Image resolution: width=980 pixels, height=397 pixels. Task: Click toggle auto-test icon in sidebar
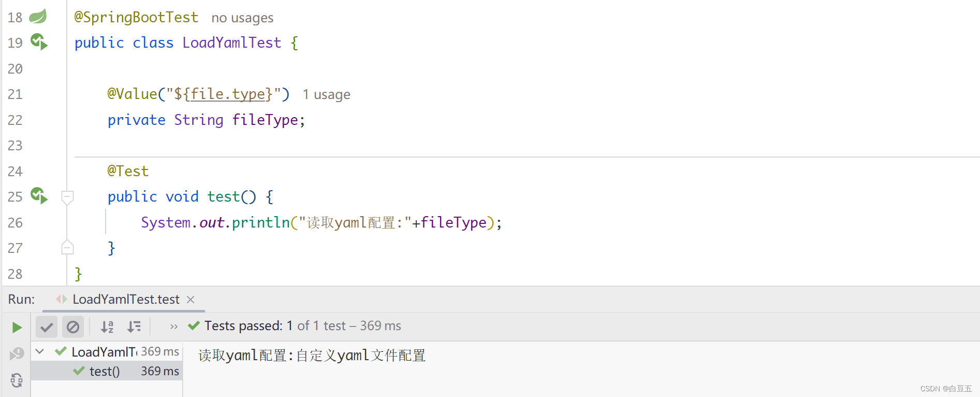[17, 380]
